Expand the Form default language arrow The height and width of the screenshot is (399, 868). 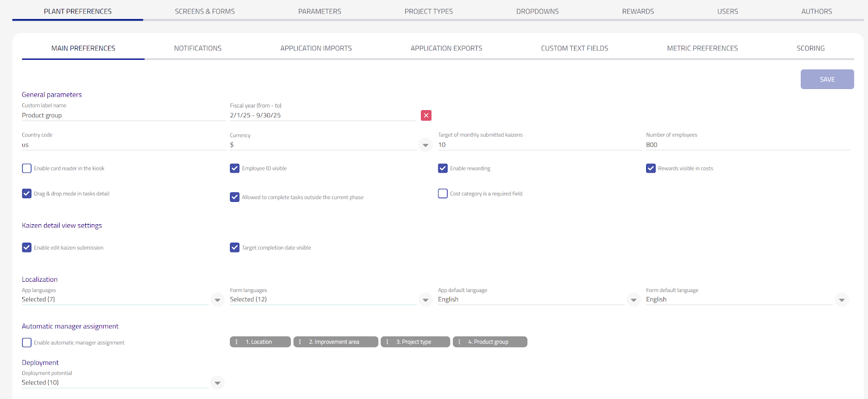[841, 300]
